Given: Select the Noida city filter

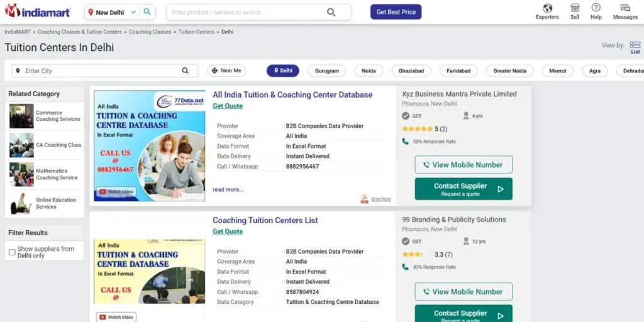Looking at the screenshot, I should pos(369,70).
